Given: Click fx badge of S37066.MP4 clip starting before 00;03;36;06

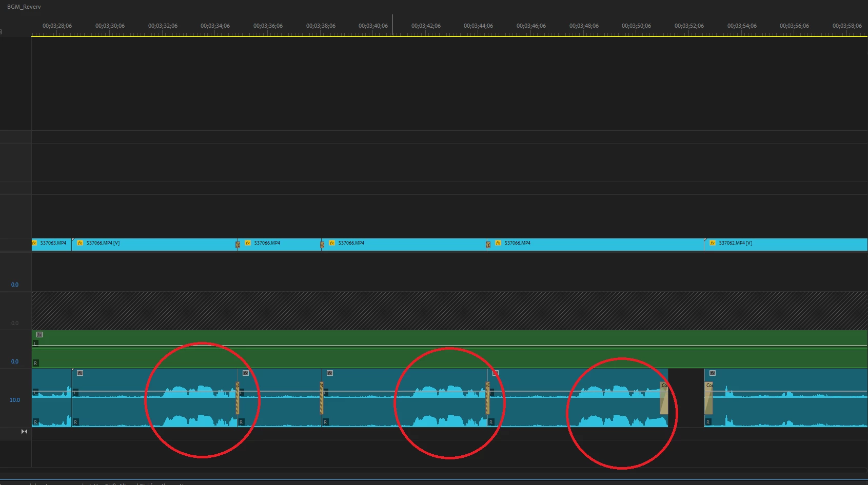Looking at the screenshot, I should tap(248, 243).
